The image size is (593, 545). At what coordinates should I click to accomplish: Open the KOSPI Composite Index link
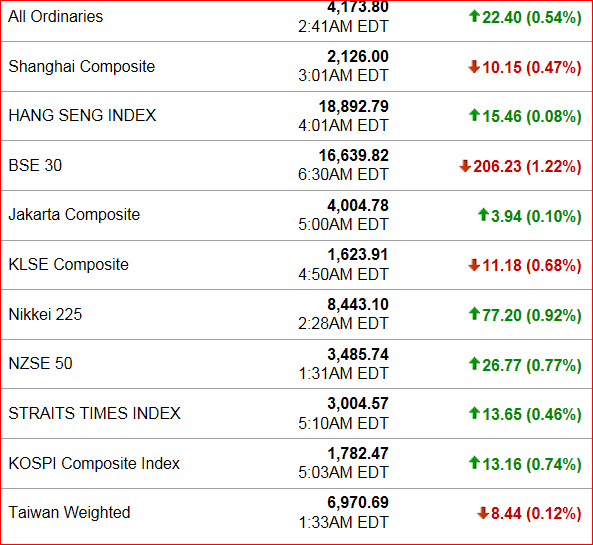click(x=94, y=464)
